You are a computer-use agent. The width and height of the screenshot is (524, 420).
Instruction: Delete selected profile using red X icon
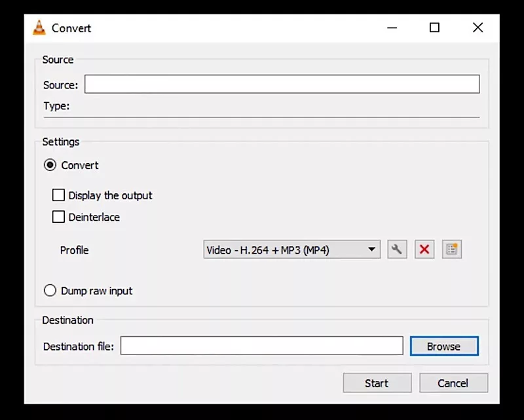(424, 250)
